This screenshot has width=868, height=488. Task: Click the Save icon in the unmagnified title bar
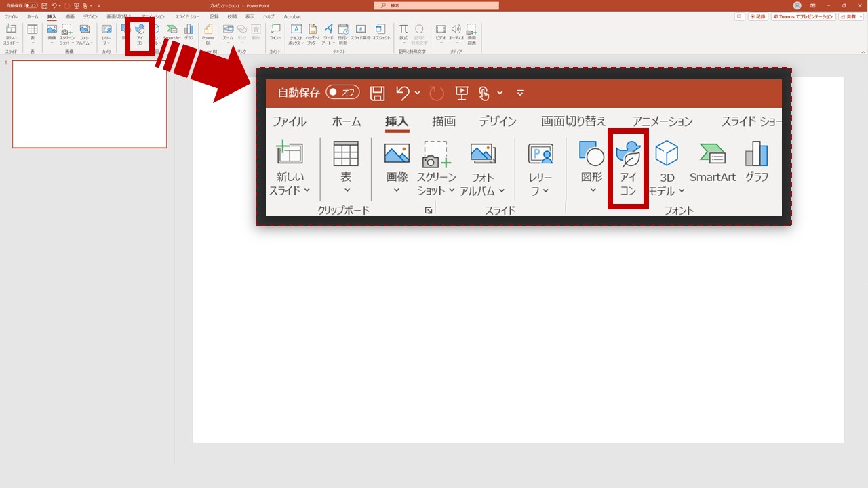[45, 5]
